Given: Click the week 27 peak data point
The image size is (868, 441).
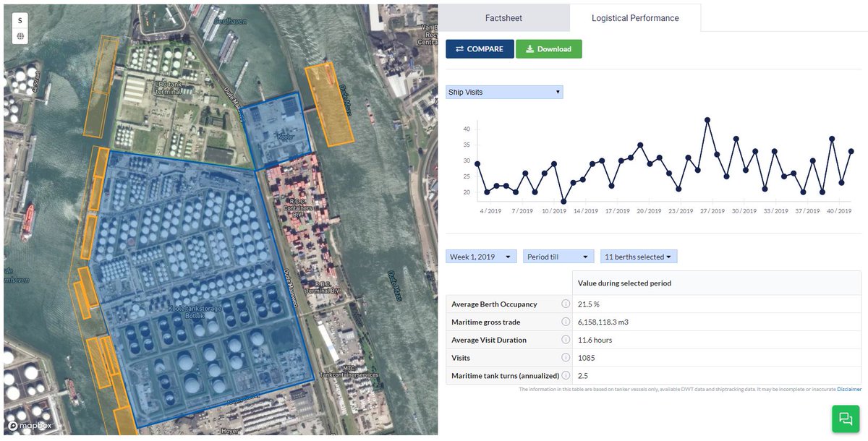Looking at the screenshot, I should point(707,120).
